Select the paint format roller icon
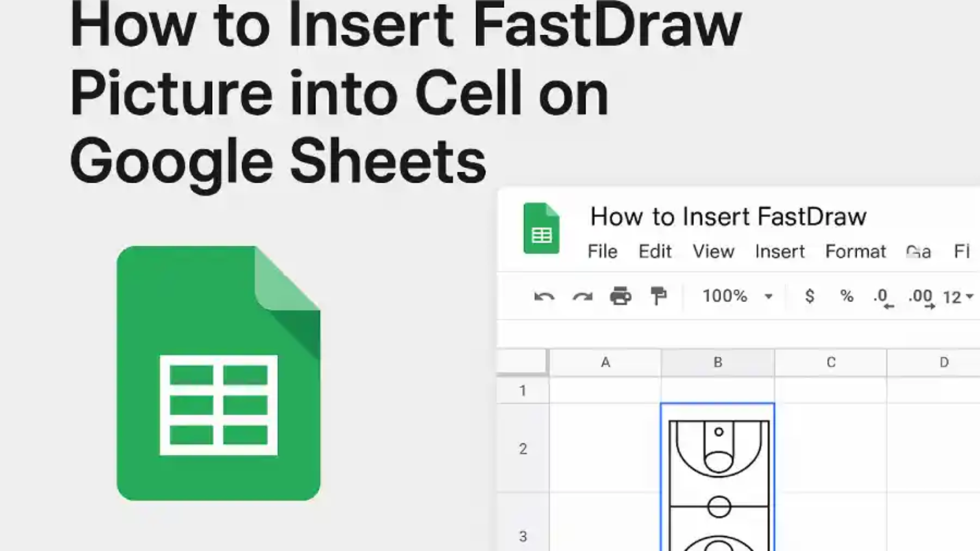The image size is (980, 551). point(658,296)
